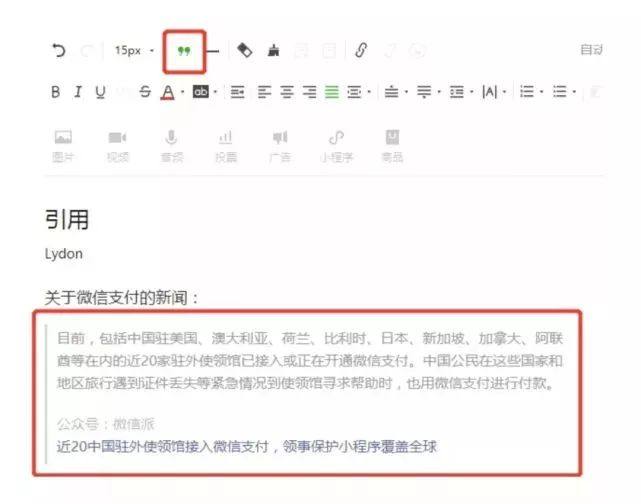The height and width of the screenshot is (504, 641).
Task: Apply the ab text background color
Action: click(x=201, y=92)
